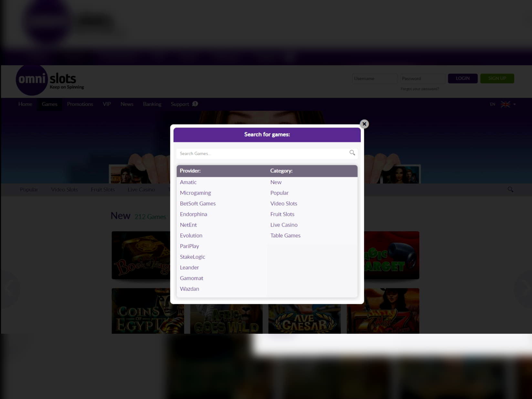This screenshot has width=532, height=399.
Task: Click the Password field
Action: pos(422,79)
